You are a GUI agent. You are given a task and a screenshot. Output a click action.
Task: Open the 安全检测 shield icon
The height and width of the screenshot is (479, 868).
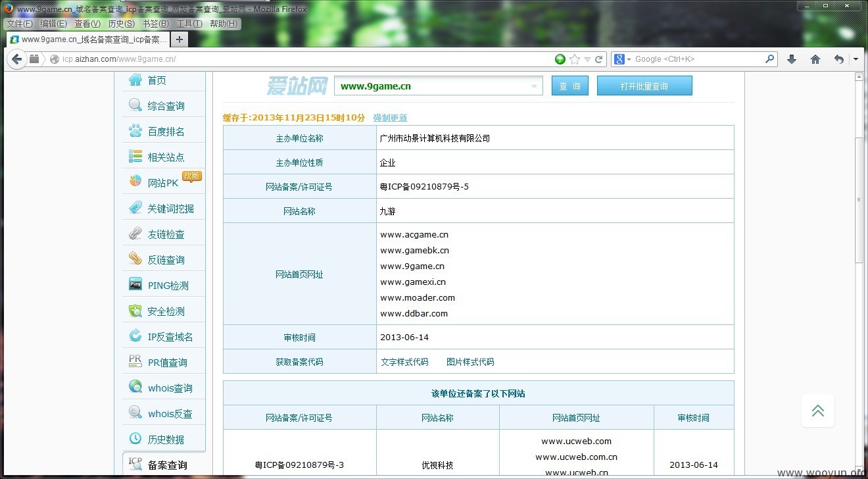pyautogui.click(x=135, y=311)
